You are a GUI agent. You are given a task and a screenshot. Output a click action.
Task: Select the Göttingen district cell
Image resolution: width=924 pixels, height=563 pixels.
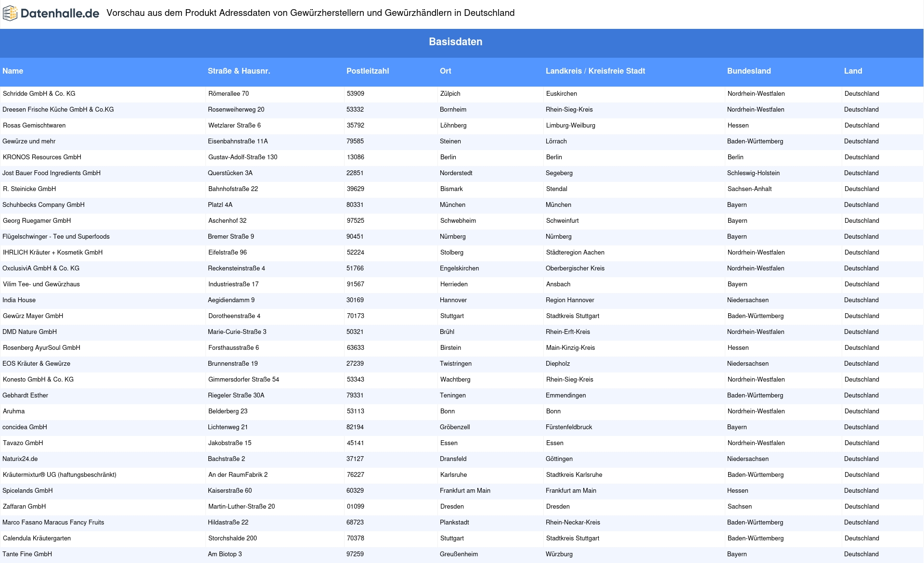(x=559, y=459)
